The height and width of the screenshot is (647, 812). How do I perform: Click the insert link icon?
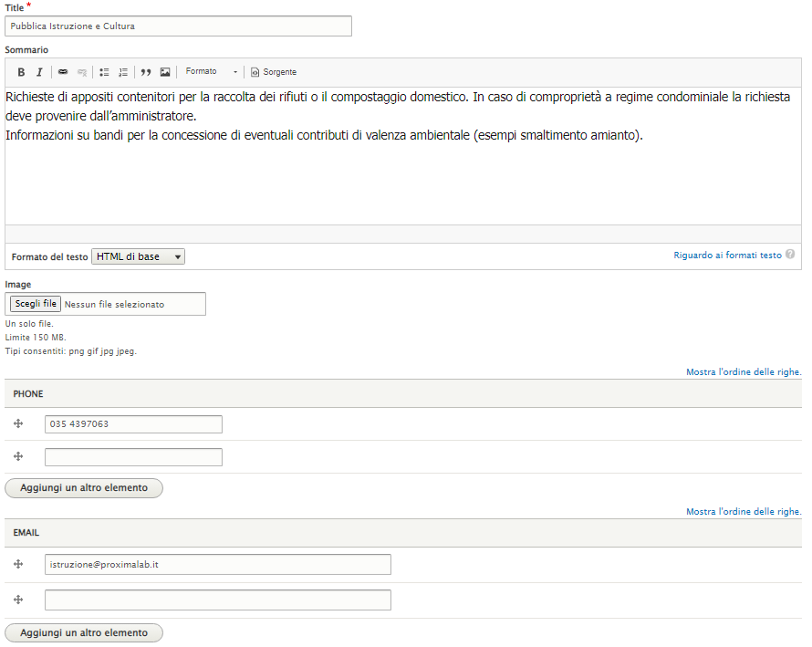pyautogui.click(x=63, y=72)
